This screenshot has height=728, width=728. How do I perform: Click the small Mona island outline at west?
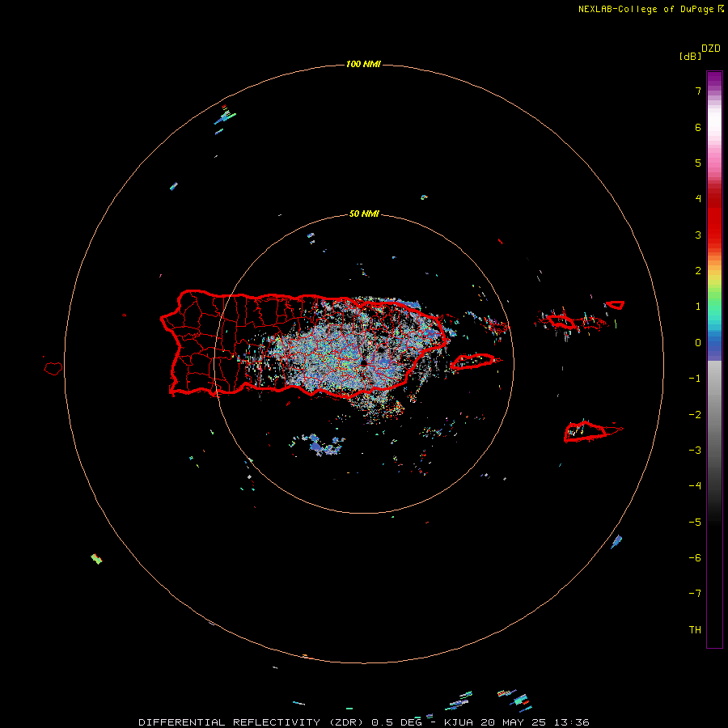coord(53,368)
